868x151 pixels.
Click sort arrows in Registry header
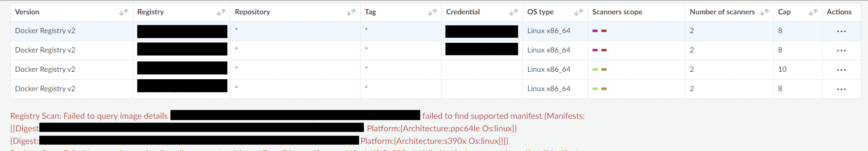[x=221, y=12]
